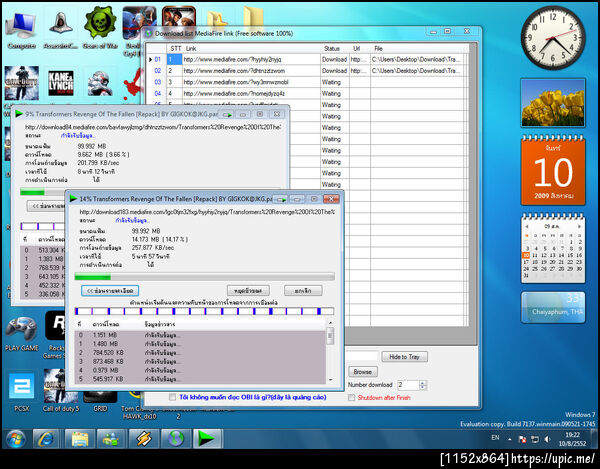Click the blue segment bar in 14% window
Screen dimensions: 600x469
[204, 311]
